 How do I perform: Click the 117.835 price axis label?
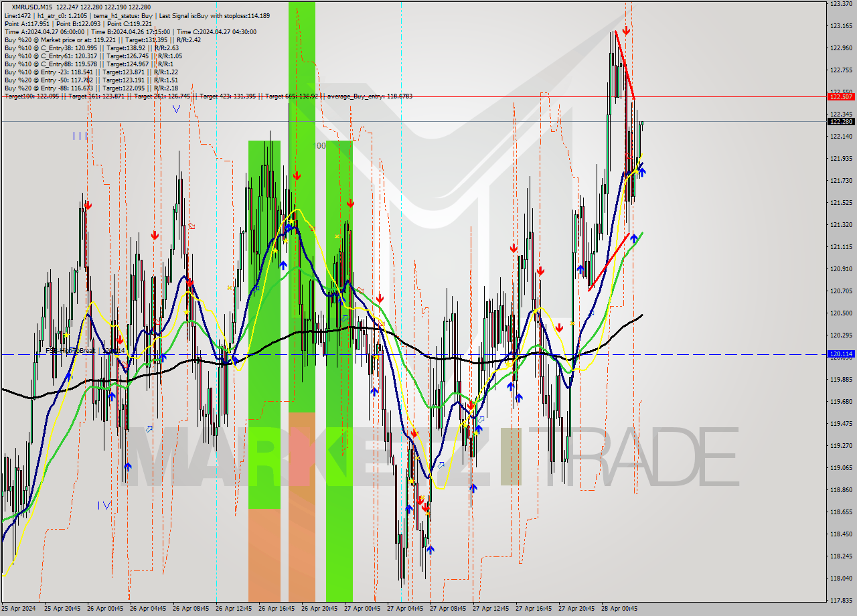coord(841,600)
